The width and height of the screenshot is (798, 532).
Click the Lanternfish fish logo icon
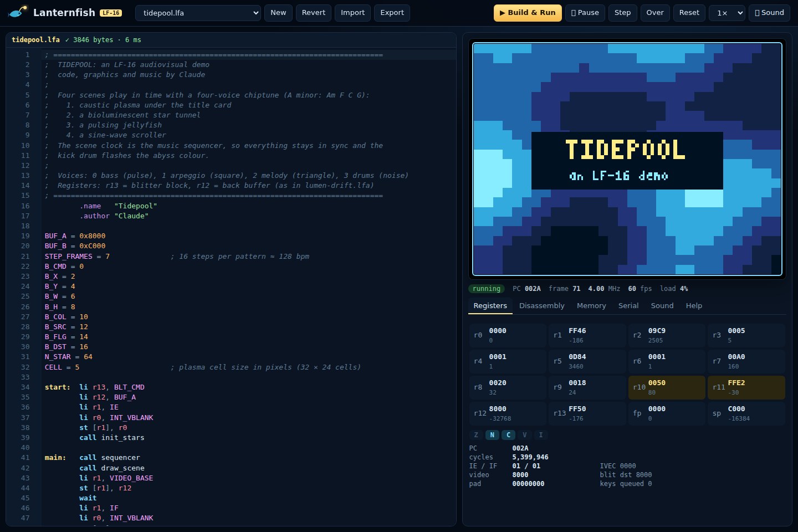(x=18, y=12)
